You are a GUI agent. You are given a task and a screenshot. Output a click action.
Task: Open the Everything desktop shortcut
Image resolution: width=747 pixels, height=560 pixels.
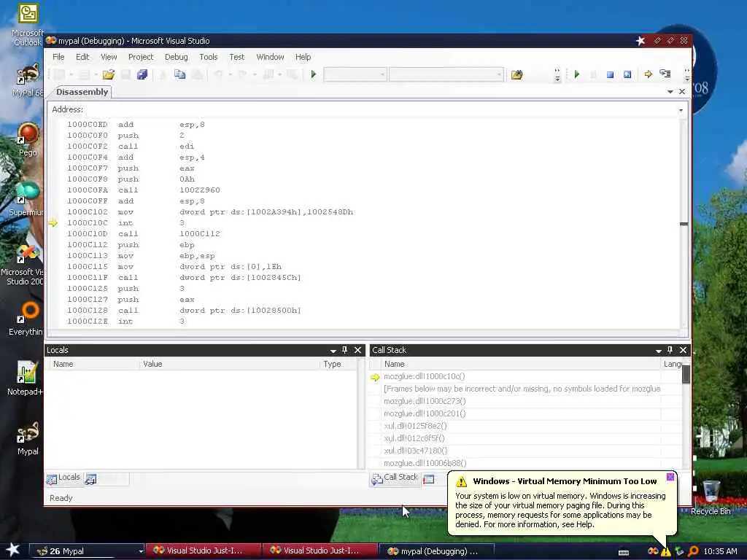(27, 319)
